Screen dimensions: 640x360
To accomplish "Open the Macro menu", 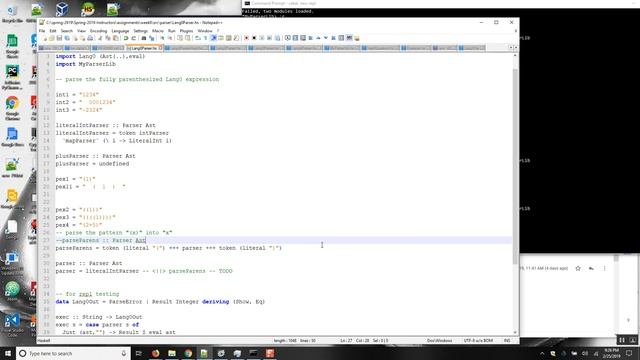I will point(158,31).
